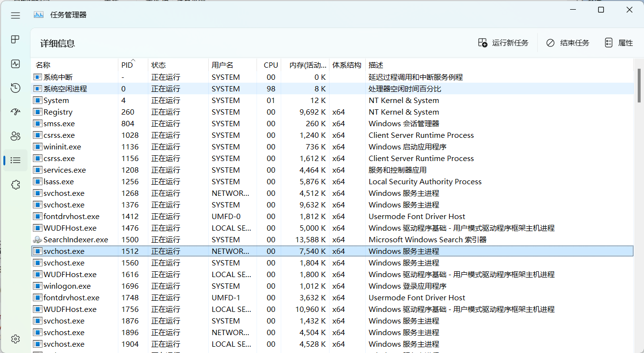This screenshot has width=644, height=353.
Task: Select svchost.exe with PID 1896
Action: pyautogui.click(x=332, y=333)
